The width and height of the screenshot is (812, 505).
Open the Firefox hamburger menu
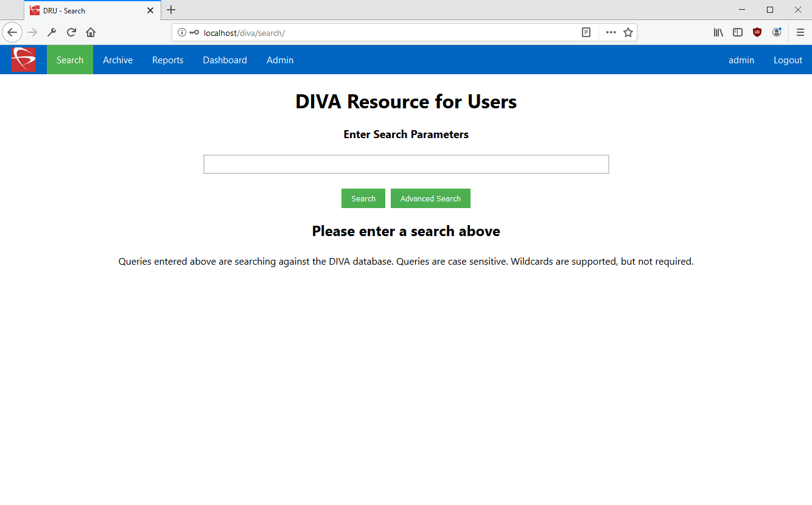pyautogui.click(x=800, y=32)
